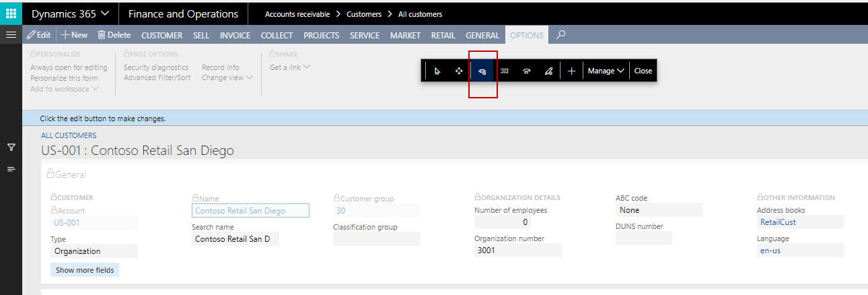Open Security diagnostics
Viewport: 868px width, 295px height.
coord(156,67)
